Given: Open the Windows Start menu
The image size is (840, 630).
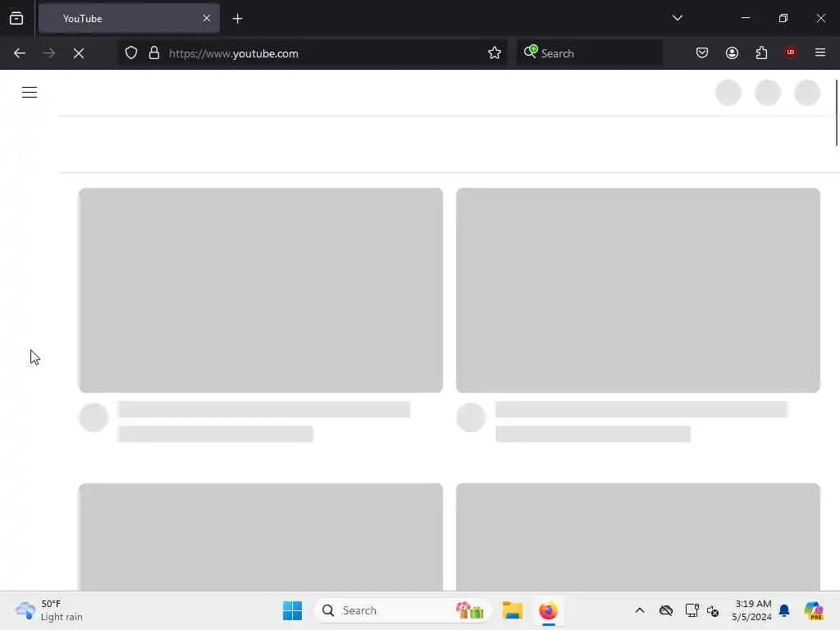Looking at the screenshot, I should pos(292,610).
